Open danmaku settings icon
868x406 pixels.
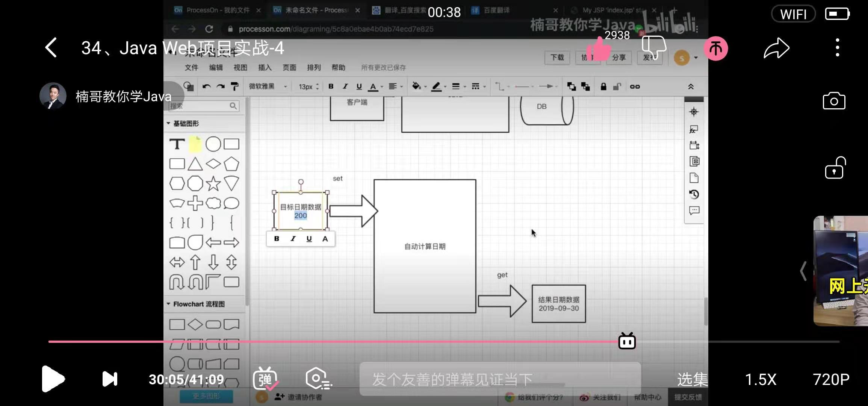pyautogui.click(x=318, y=379)
